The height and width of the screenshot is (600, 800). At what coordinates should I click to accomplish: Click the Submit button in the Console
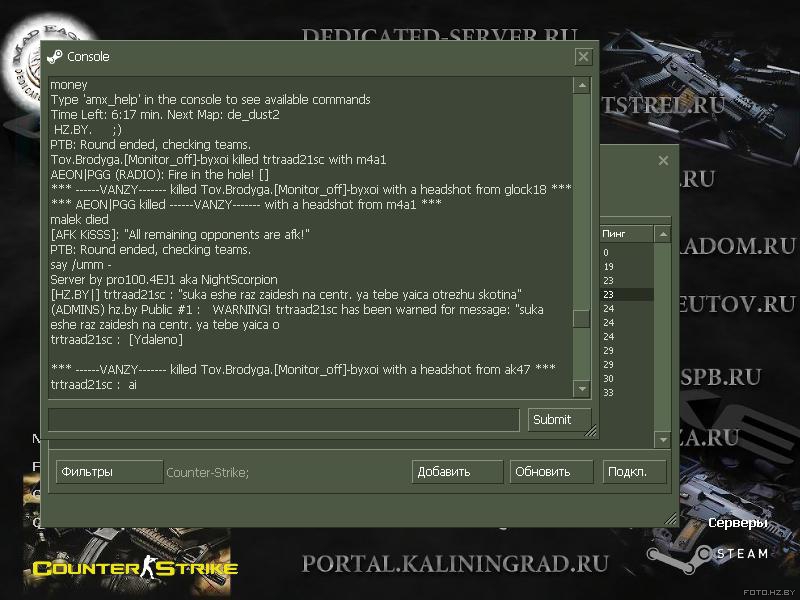pyautogui.click(x=559, y=419)
